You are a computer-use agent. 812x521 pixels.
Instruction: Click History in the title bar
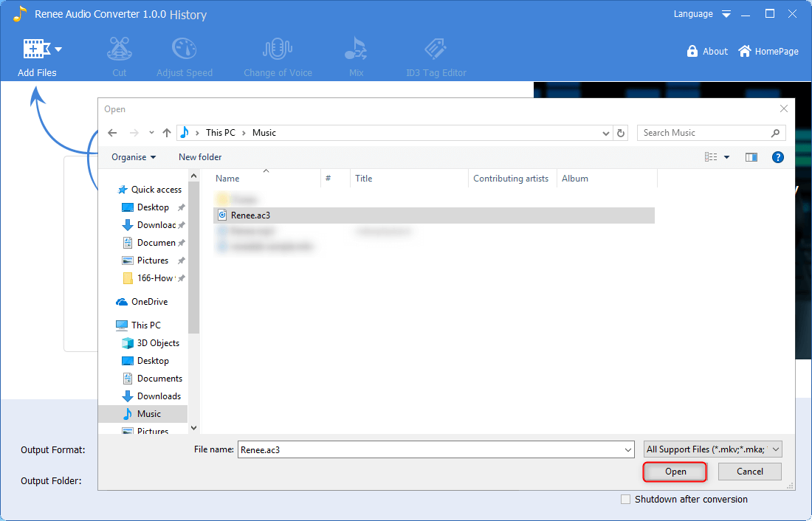tap(188, 15)
